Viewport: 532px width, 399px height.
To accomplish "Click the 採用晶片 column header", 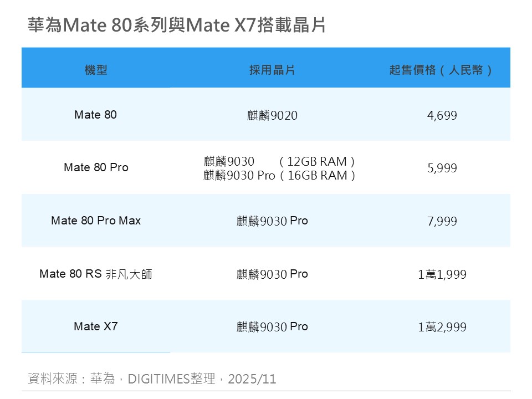I will pyautogui.click(x=272, y=70).
